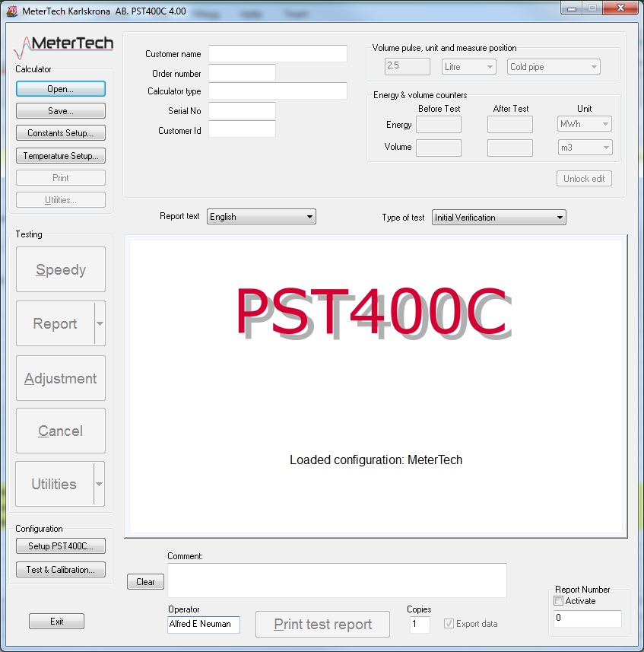The width and height of the screenshot is (644, 652).
Task: Focus the Serial No field
Action: 243,110
